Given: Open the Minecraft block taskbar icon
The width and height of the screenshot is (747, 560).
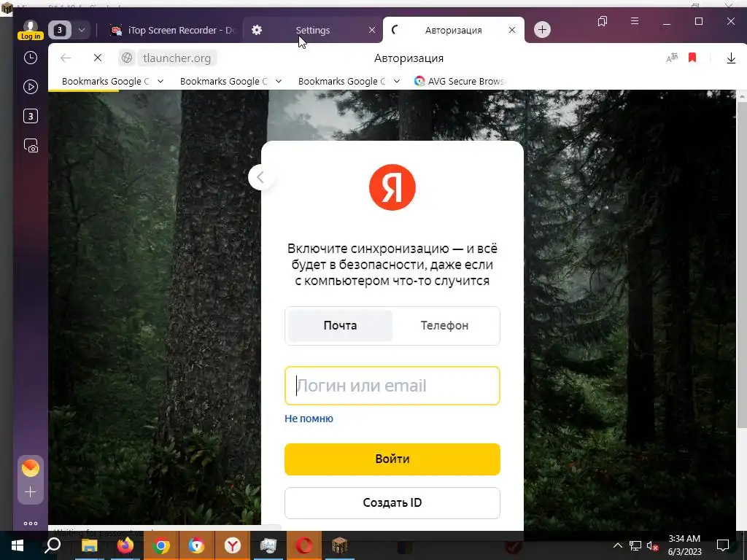Looking at the screenshot, I should 340,545.
